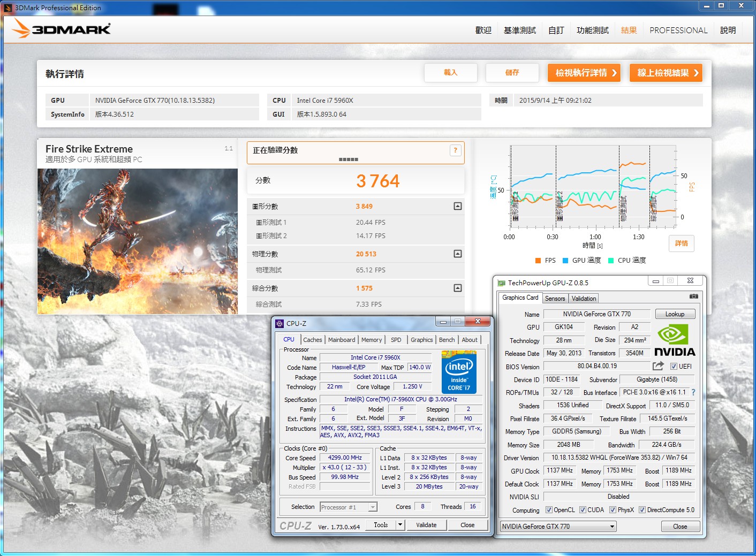This screenshot has width=756, height=556.
Task: Open the GPU selection dropdown in GPU-Z
Action: click(x=558, y=527)
